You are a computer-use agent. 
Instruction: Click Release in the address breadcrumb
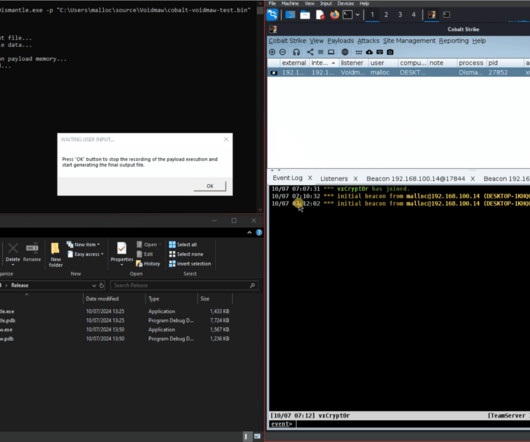[x=20, y=286]
